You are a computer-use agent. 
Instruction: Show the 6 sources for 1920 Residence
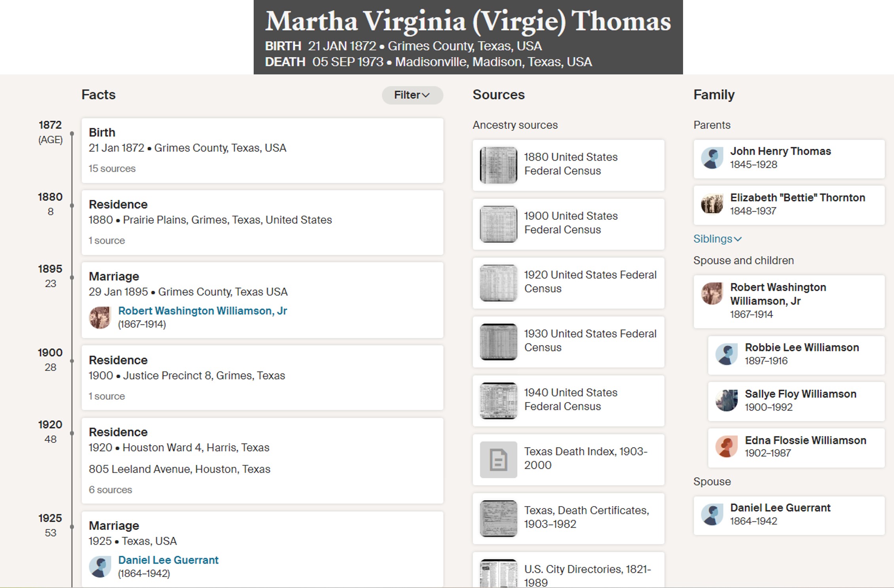coord(110,490)
